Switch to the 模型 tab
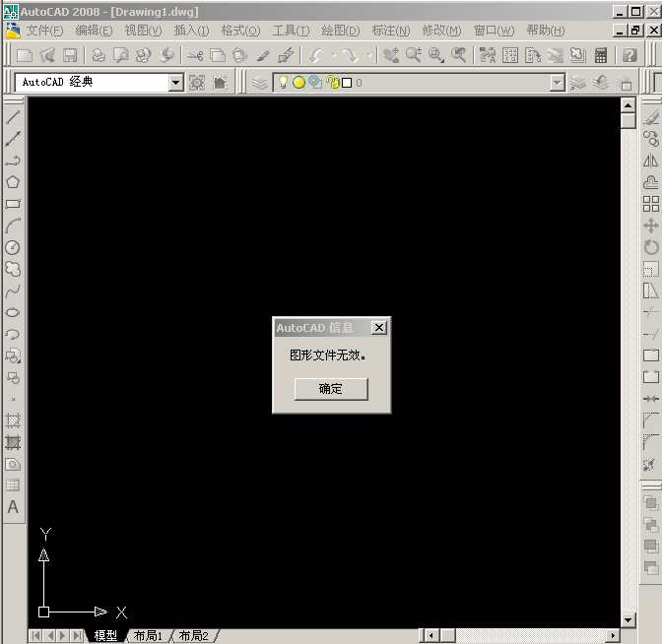Viewport: 662px width, 644px height. pos(105,635)
